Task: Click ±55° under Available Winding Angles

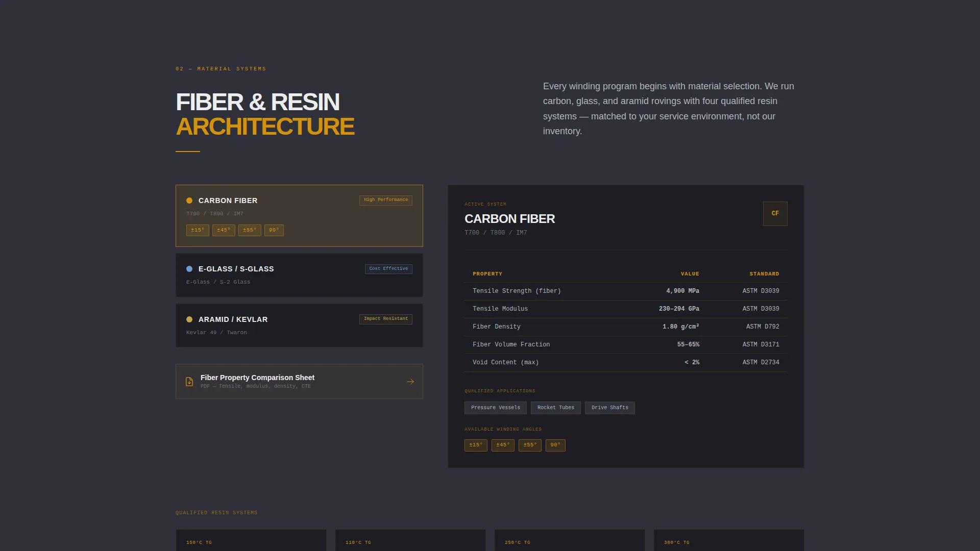Action: pyautogui.click(x=530, y=445)
